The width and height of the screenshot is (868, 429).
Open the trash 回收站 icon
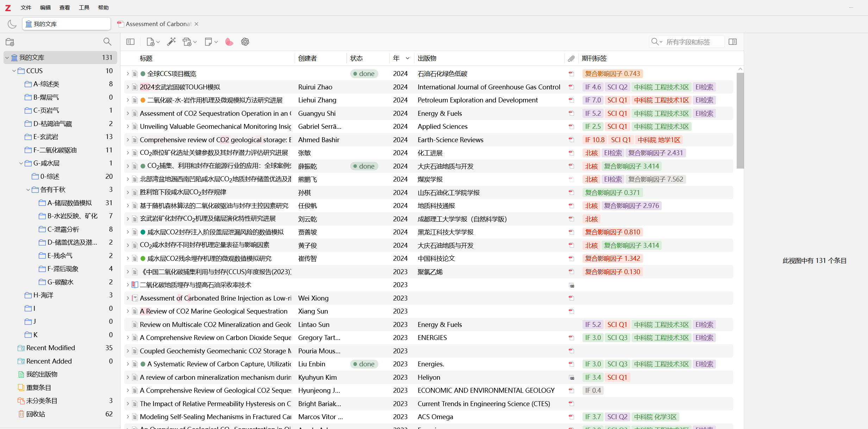click(21, 414)
